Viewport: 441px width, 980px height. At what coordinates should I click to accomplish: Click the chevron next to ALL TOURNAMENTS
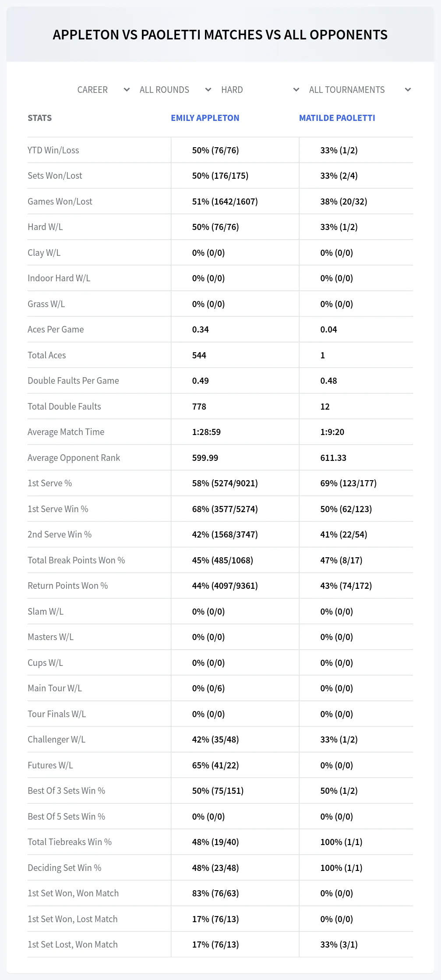[408, 90]
